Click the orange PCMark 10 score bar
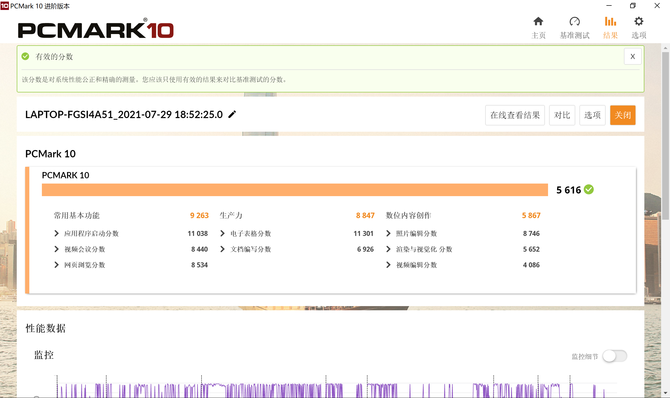The width and height of the screenshot is (670, 398). pos(295,190)
